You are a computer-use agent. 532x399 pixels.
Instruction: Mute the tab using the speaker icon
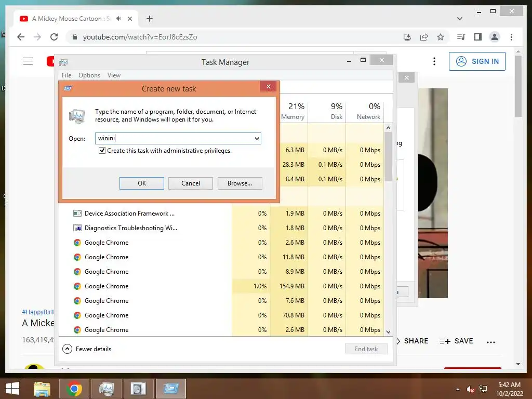pos(119,19)
